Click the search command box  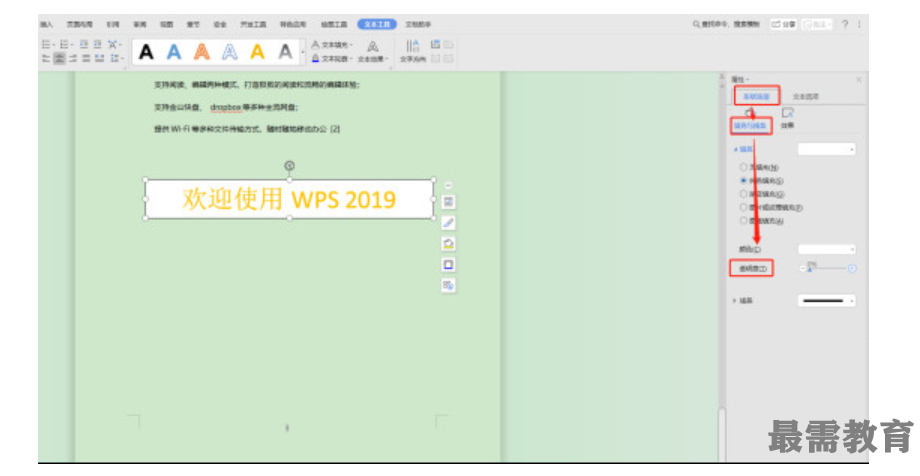[726, 24]
